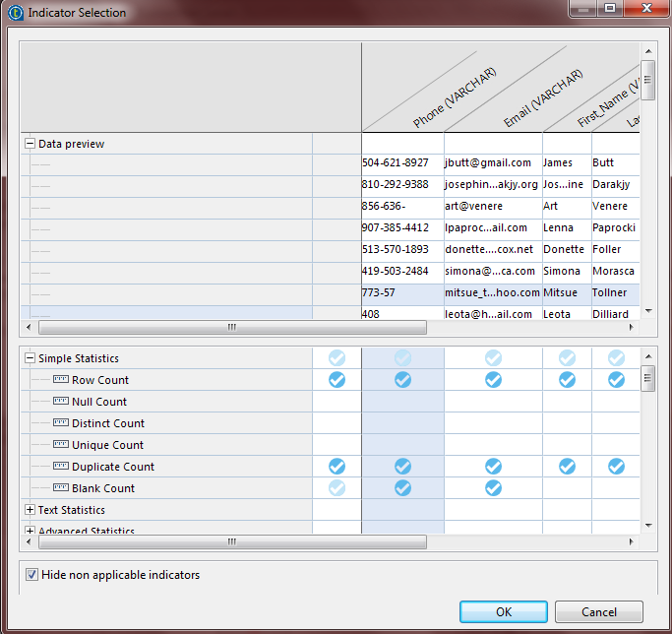
Task: Collapse the Data preview section
Action: pyautogui.click(x=30, y=144)
